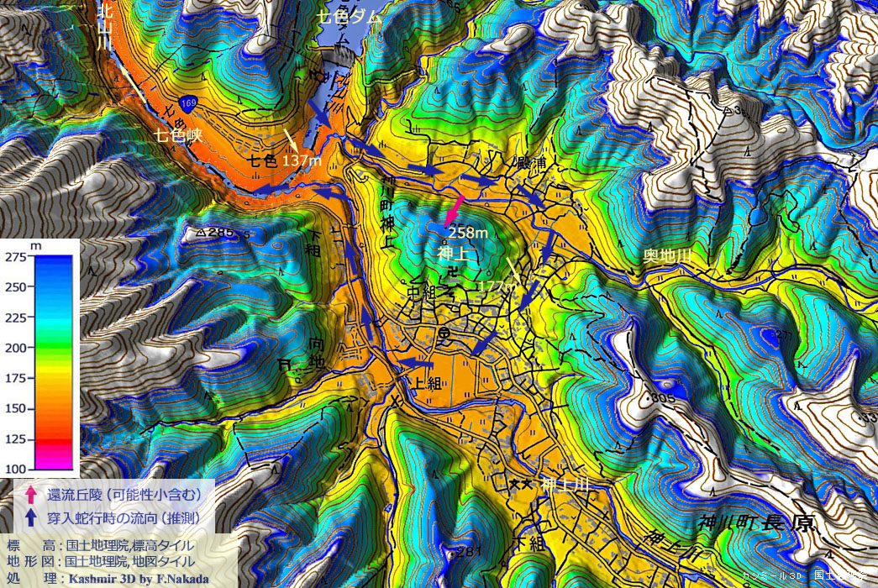Click the Kashmir 3D by F.Nakada credit
The height and width of the screenshot is (588, 878).
coord(139,578)
